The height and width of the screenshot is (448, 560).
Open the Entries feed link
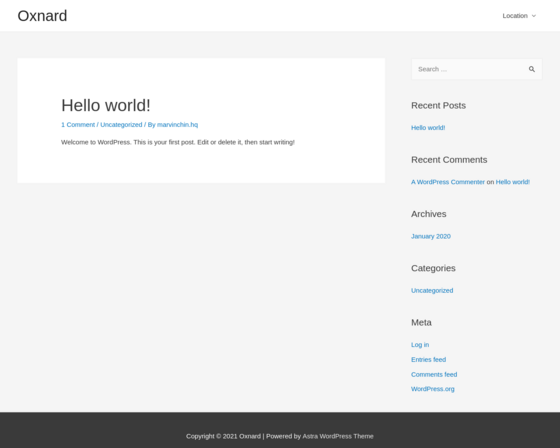click(429, 359)
